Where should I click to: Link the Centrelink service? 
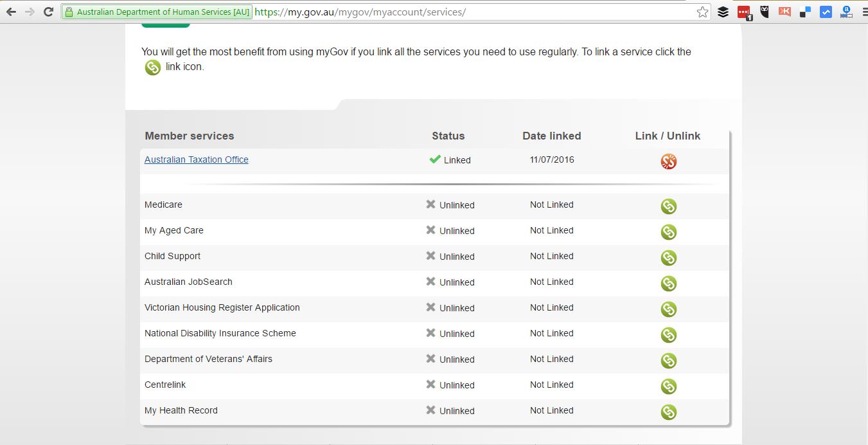pyautogui.click(x=669, y=386)
